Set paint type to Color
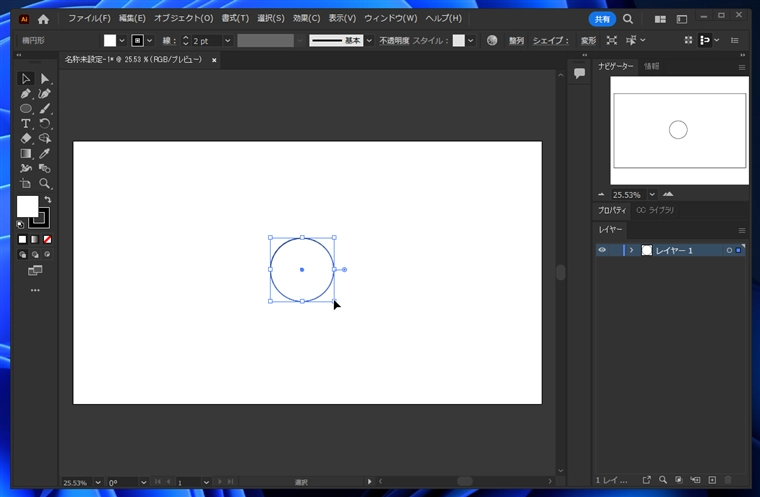Image resolution: width=760 pixels, height=497 pixels. point(22,240)
